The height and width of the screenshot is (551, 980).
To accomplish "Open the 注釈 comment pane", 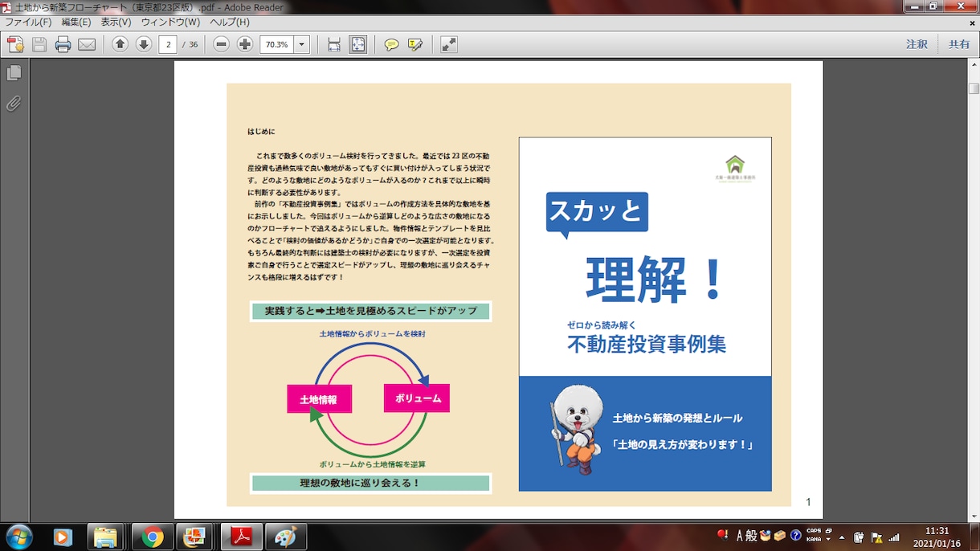I will pyautogui.click(x=917, y=45).
